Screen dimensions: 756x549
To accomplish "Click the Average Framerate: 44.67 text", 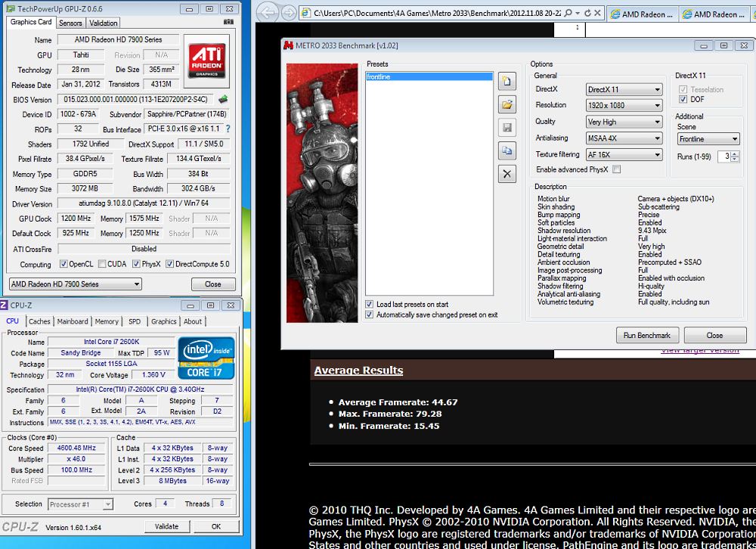I will tap(398, 402).
